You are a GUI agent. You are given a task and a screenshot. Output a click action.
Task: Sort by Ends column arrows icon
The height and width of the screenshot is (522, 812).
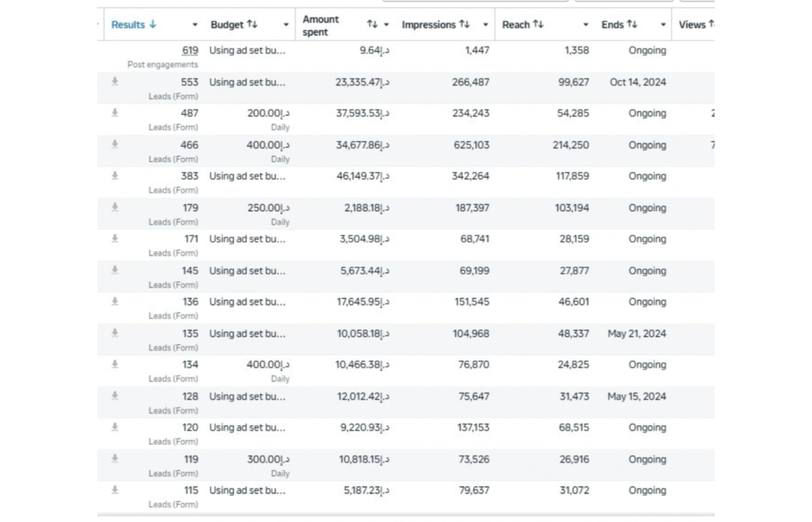(632, 25)
